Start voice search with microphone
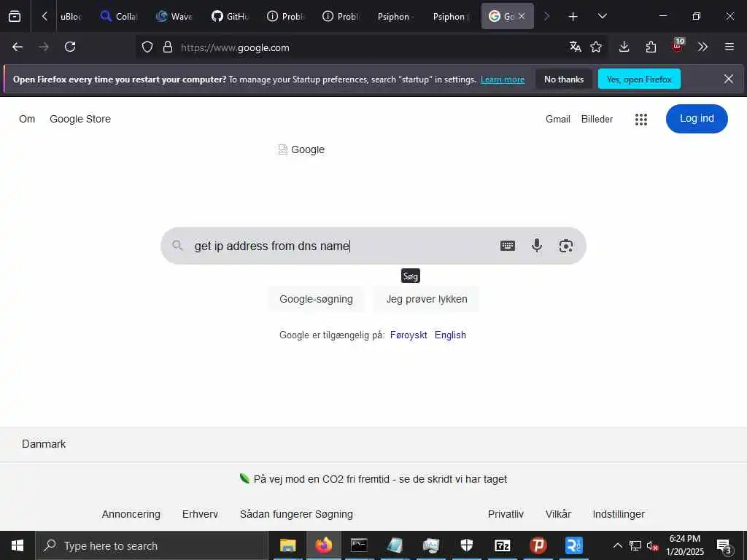Screen dimensions: 747x560 coord(536,246)
